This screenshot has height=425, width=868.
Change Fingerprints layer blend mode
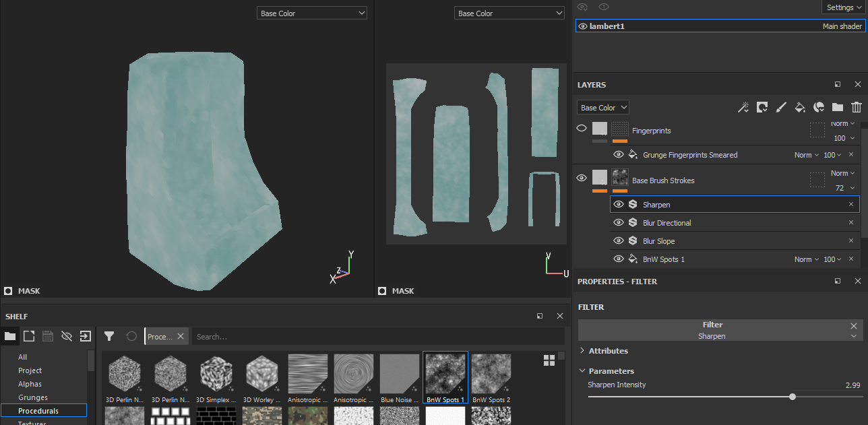(843, 124)
